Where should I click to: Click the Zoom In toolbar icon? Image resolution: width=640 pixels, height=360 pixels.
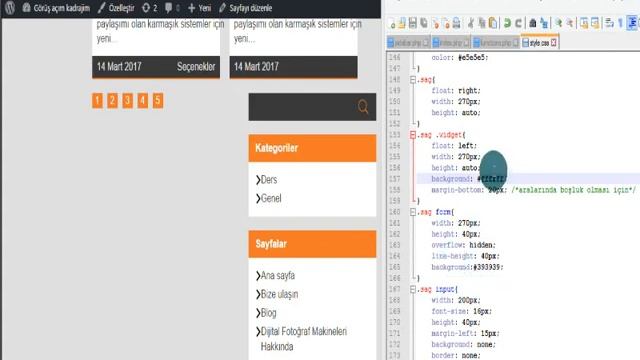558,23
